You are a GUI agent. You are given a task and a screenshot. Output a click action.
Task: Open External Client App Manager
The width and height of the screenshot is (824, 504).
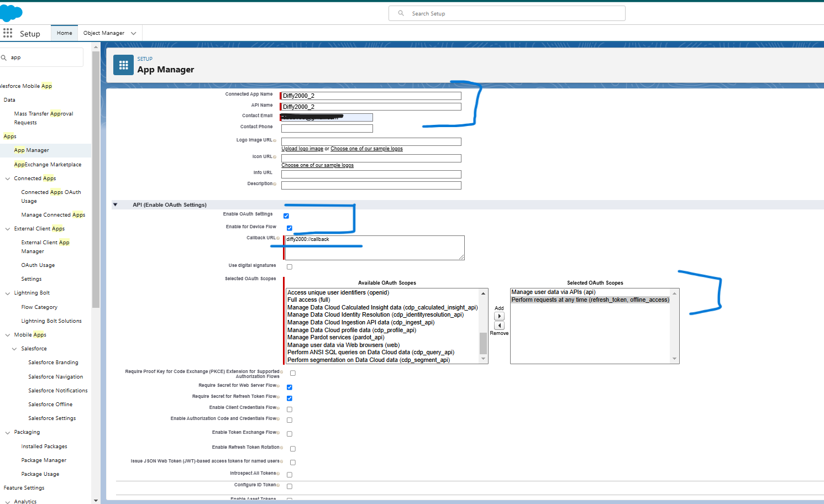click(45, 247)
